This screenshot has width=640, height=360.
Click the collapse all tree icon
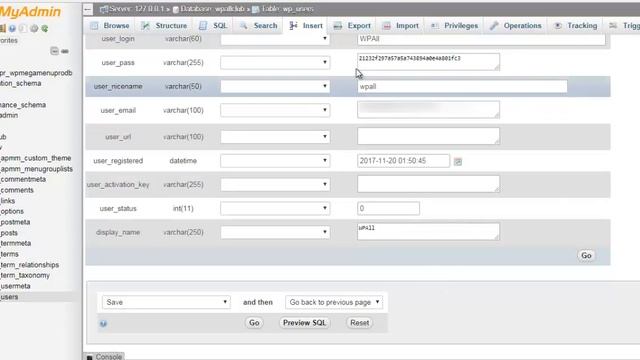coord(54,51)
